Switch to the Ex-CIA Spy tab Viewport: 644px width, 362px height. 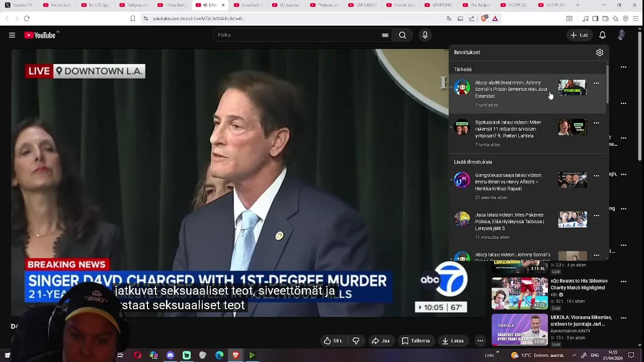click(x=95, y=5)
